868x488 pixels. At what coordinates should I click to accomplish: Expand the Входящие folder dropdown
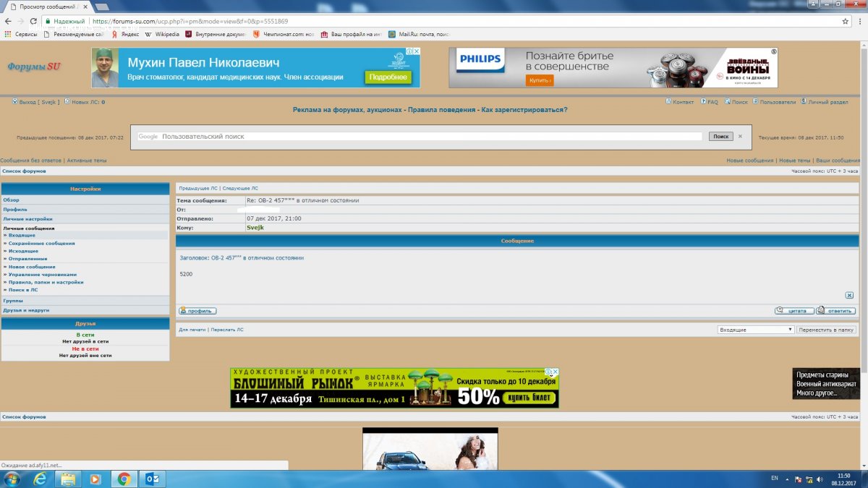pos(755,330)
